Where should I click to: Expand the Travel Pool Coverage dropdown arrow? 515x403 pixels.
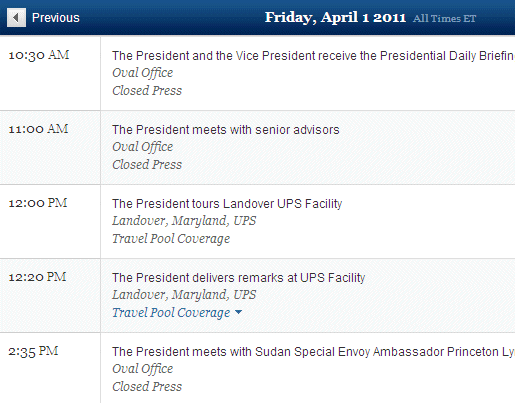point(238,312)
